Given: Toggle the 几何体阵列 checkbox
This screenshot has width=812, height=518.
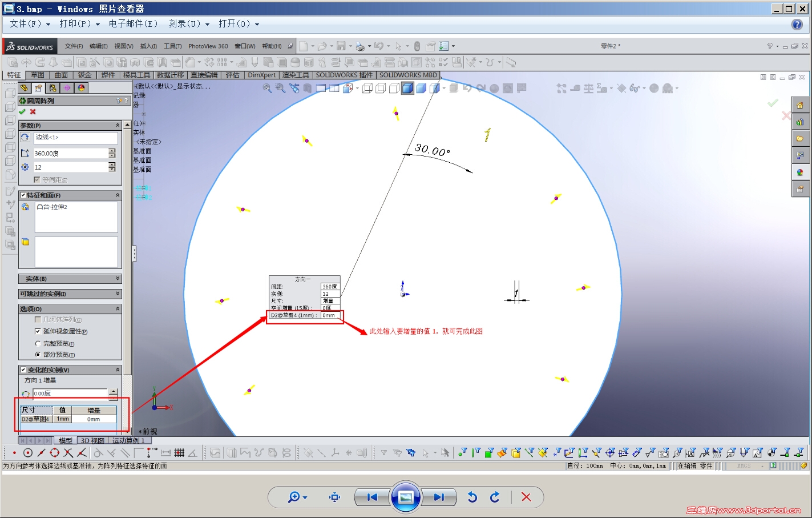Looking at the screenshot, I should (x=38, y=320).
